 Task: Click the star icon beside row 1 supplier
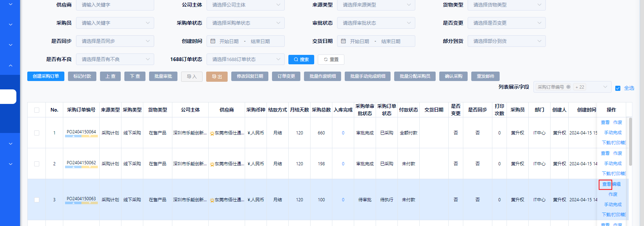(212, 133)
